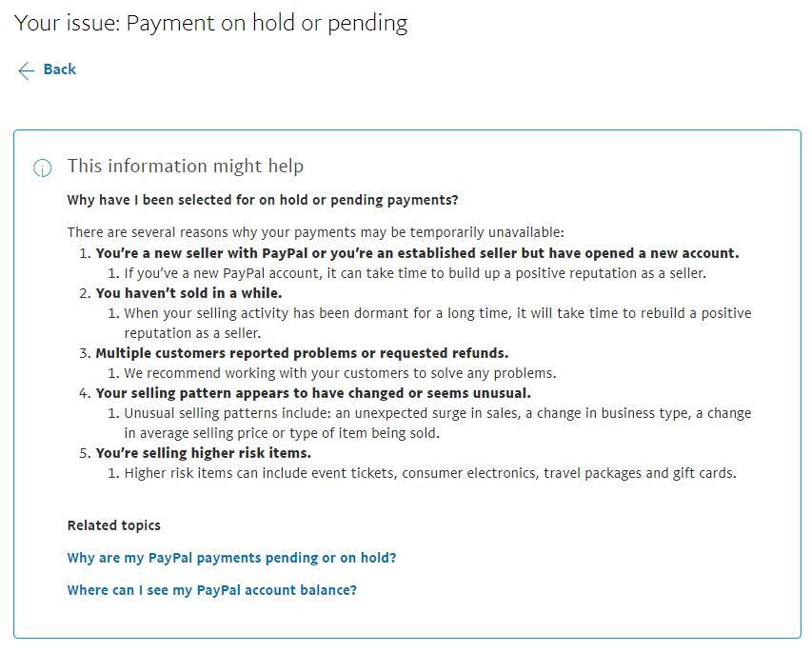Click the 'You're a new seller with PayPal' reason
This screenshot has width=812, height=652.
point(417,253)
